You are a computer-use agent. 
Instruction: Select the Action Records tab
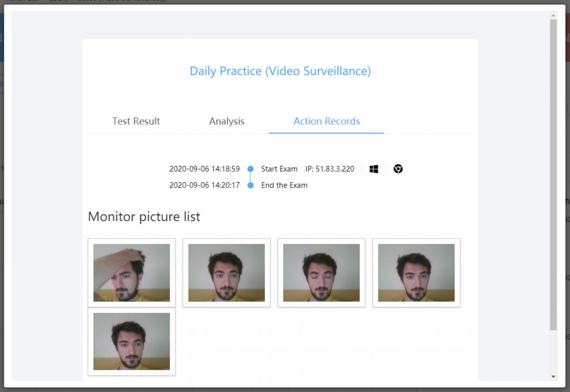click(x=327, y=121)
